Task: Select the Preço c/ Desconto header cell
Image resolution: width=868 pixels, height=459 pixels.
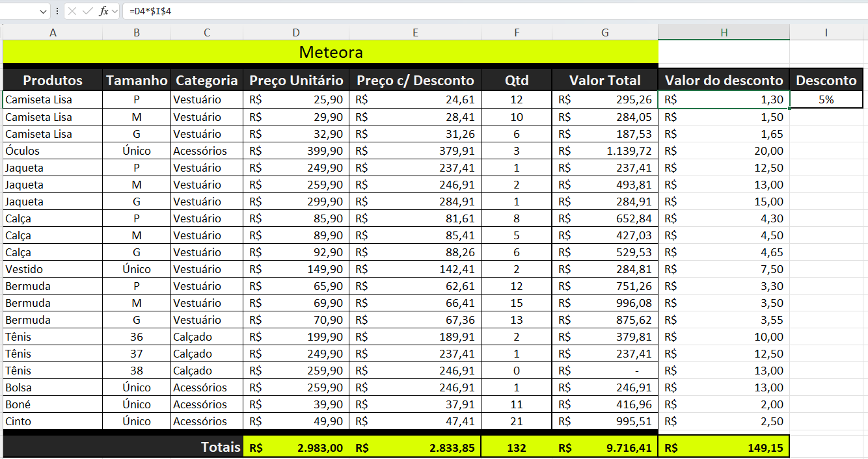Action: (415, 80)
